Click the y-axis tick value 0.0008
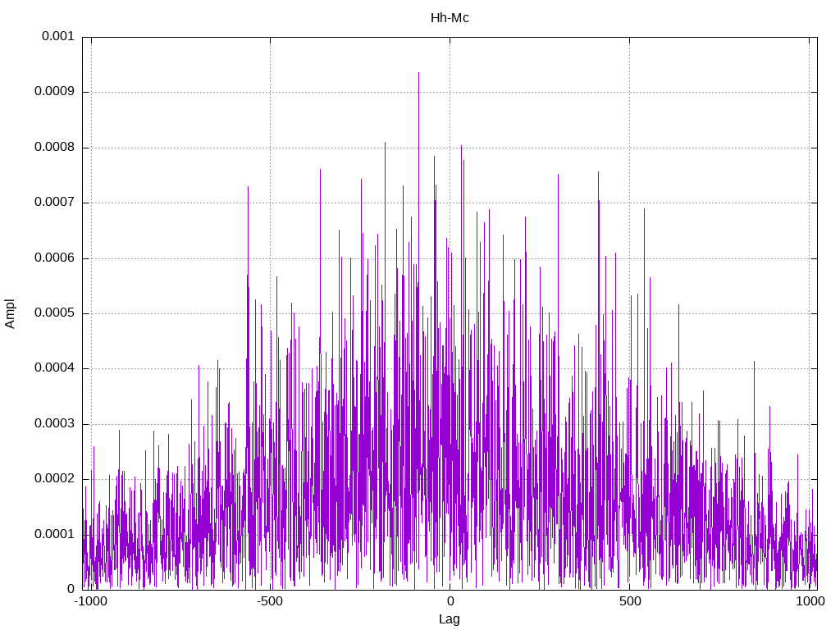The image size is (840, 630). coord(55,148)
